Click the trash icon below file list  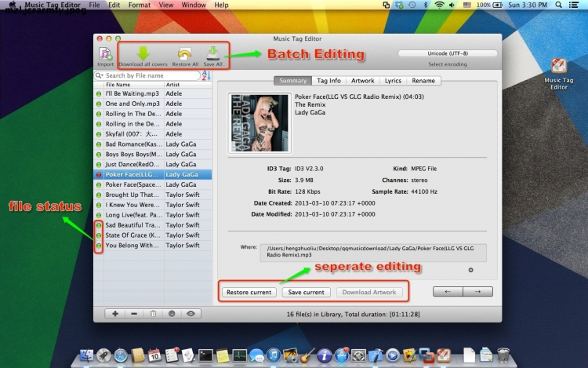coord(153,314)
